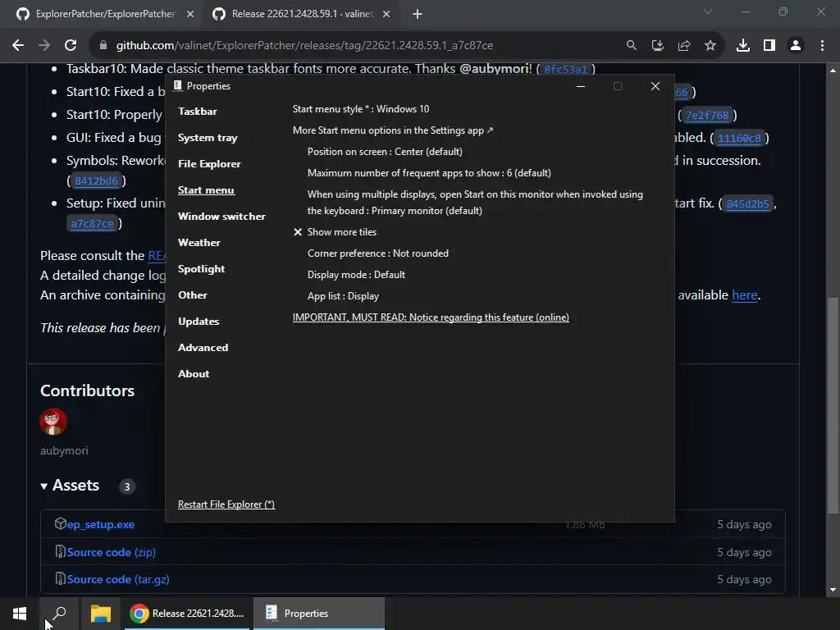Viewport: 840px width, 630px height.
Task: Click aubymori contributor avatar
Action: pyautogui.click(x=53, y=422)
